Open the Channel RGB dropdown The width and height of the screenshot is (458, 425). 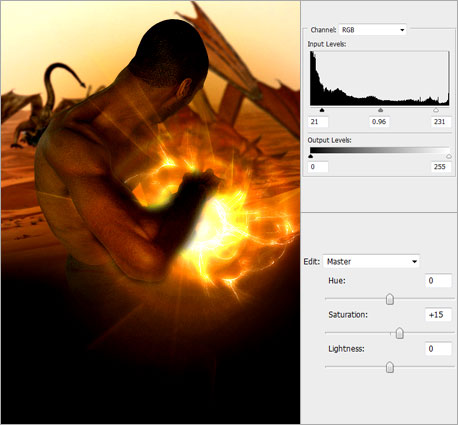(372, 30)
